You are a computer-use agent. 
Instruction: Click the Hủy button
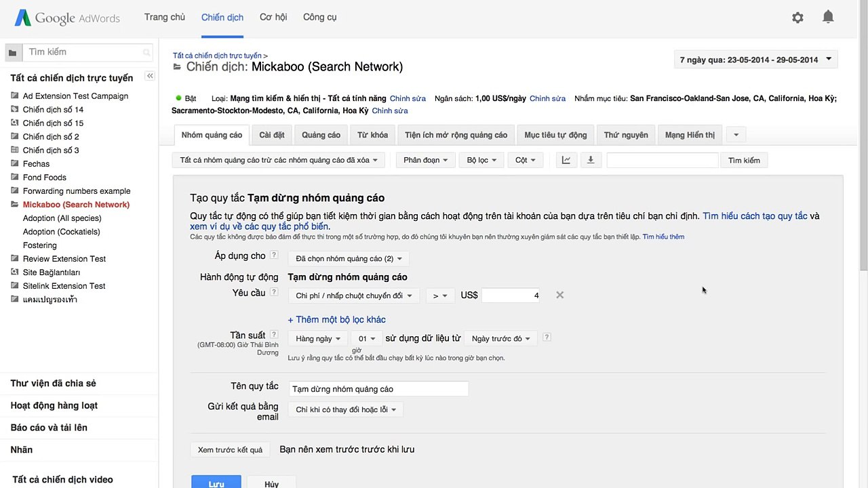click(x=272, y=483)
